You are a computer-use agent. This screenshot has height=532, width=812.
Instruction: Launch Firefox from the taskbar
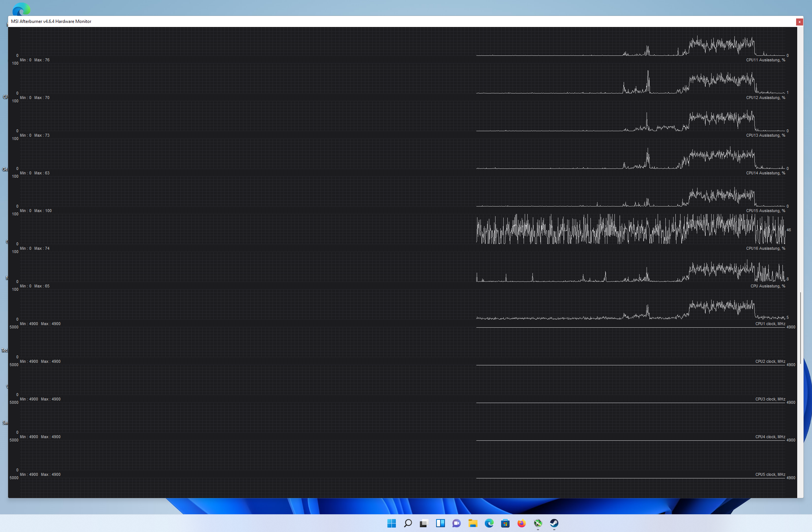521,523
